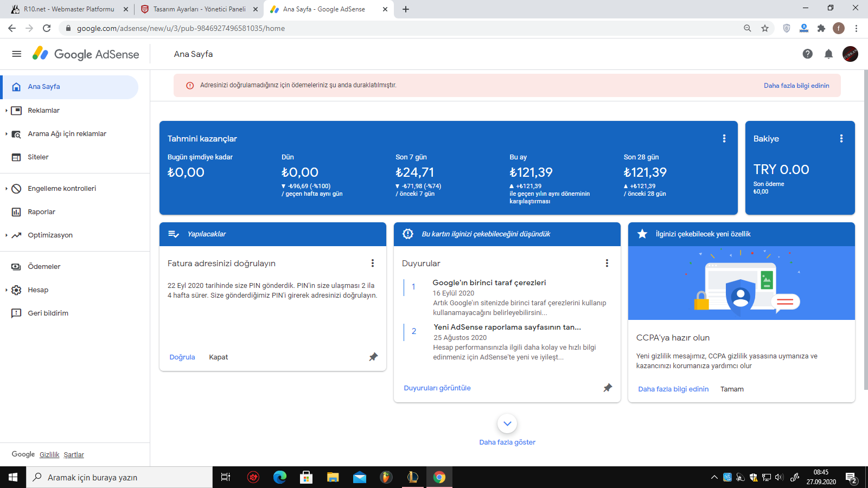Open the Bakiye card options menu
868x488 pixels.
[841, 139]
